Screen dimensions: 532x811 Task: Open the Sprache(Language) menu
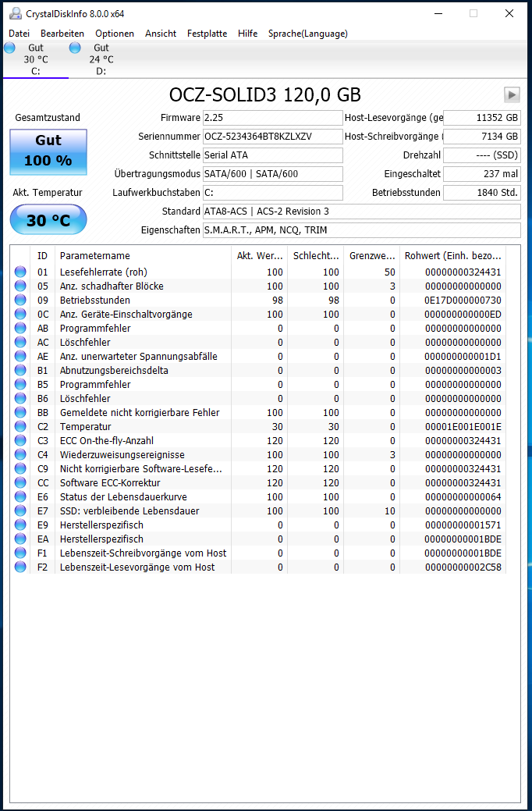pos(307,33)
